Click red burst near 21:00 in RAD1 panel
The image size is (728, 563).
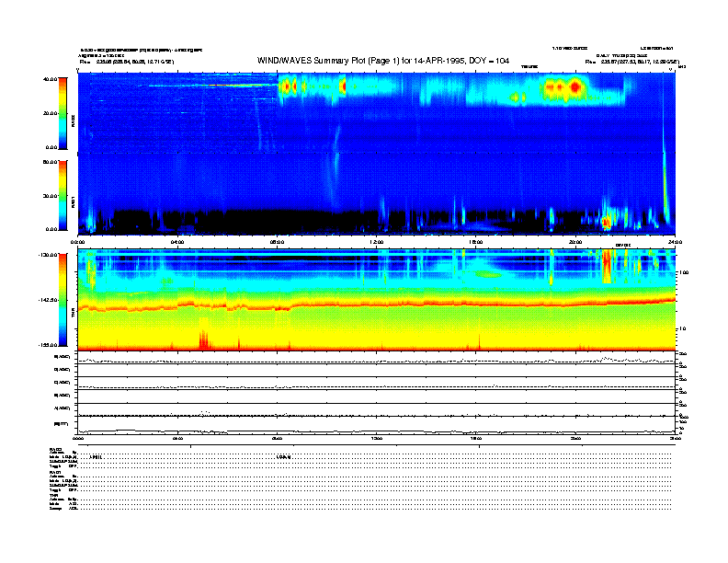click(x=606, y=223)
